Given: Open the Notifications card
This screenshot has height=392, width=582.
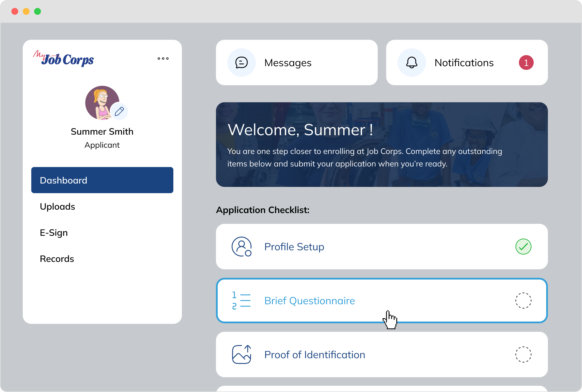Looking at the screenshot, I should click(x=467, y=62).
